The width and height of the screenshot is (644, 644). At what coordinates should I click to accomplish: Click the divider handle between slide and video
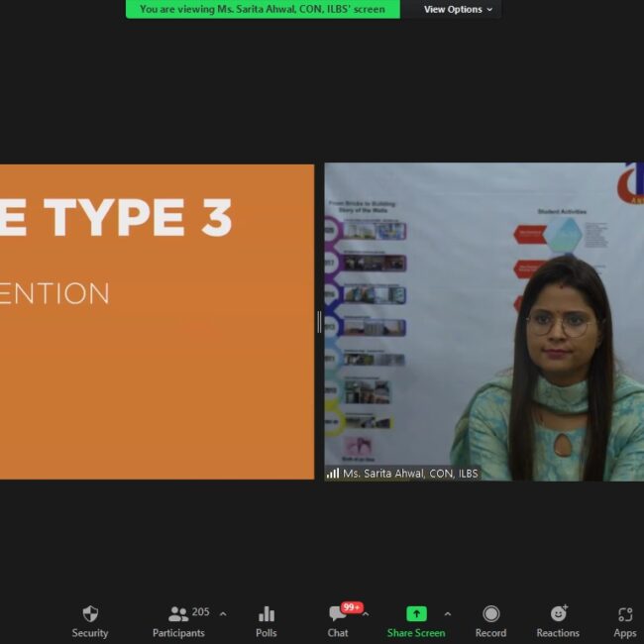tap(319, 321)
